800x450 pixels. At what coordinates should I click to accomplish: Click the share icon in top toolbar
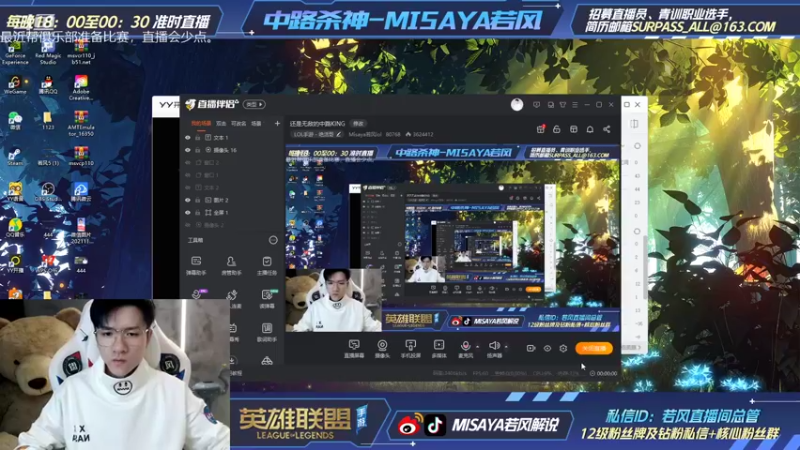click(607, 129)
